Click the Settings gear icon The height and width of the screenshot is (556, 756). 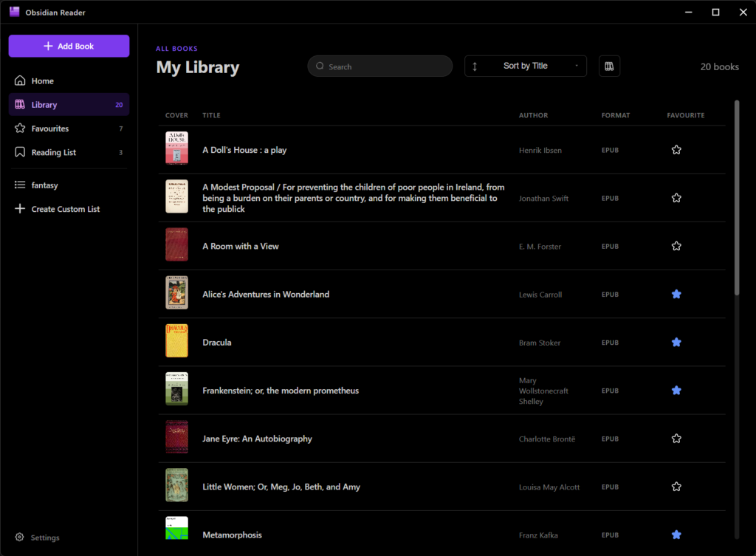[x=19, y=538]
